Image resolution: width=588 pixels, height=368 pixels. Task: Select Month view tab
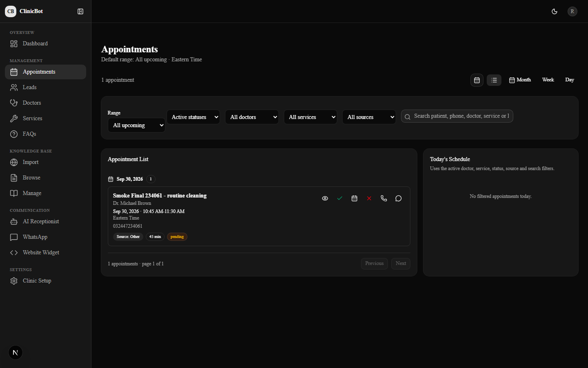click(520, 80)
